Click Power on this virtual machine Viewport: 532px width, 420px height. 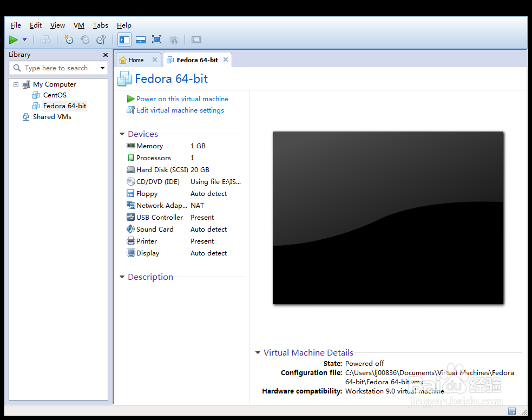(182, 99)
